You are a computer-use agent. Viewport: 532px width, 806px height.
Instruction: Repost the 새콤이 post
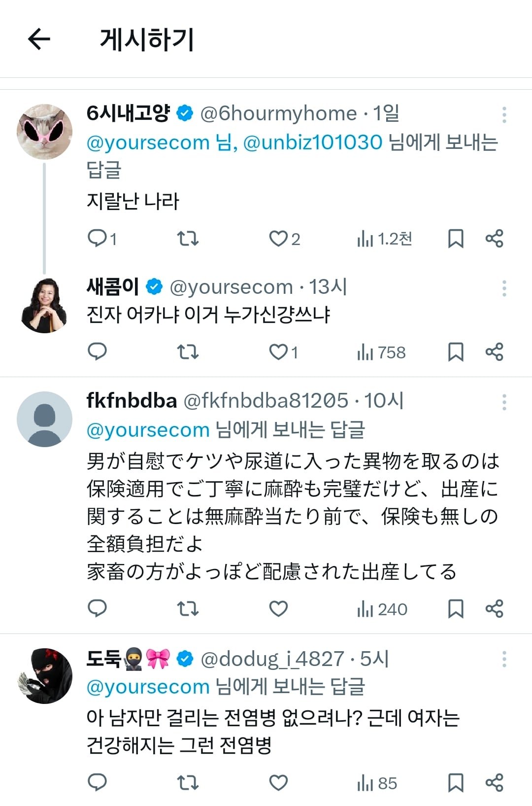click(x=188, y=352)
